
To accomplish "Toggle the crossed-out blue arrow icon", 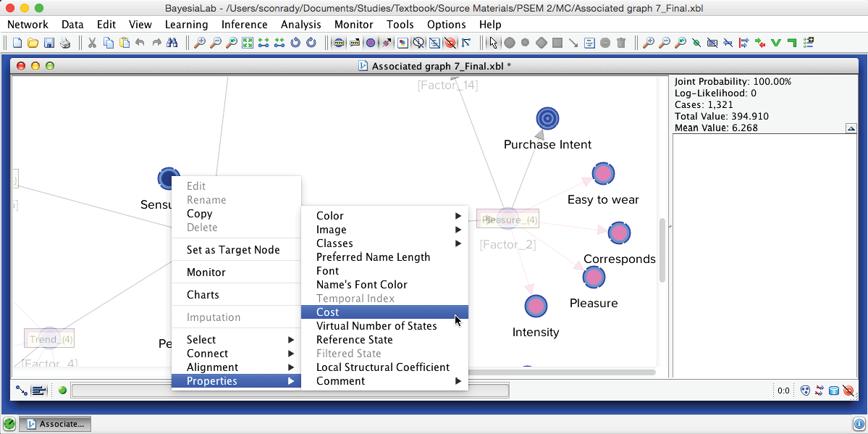I will 728,43.
